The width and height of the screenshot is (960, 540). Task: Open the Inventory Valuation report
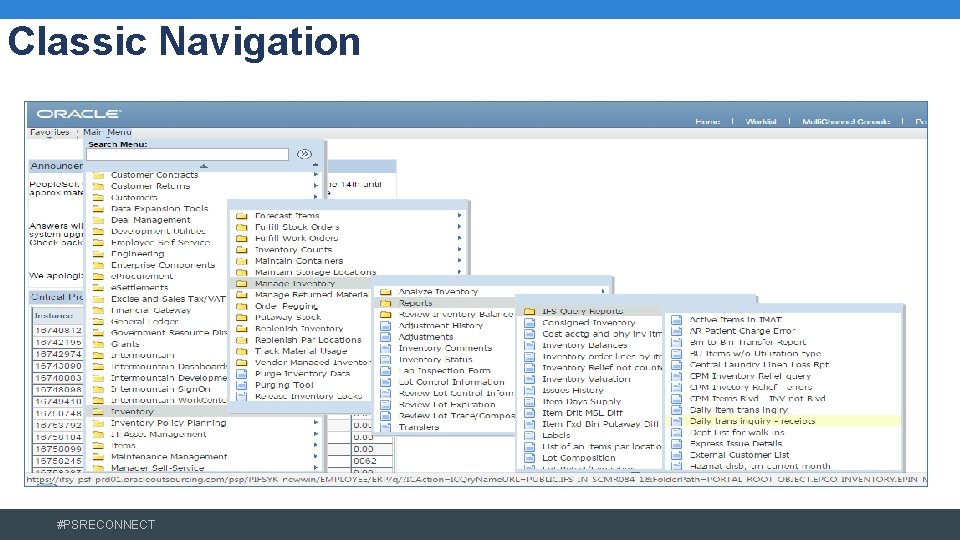pos(586,379)
